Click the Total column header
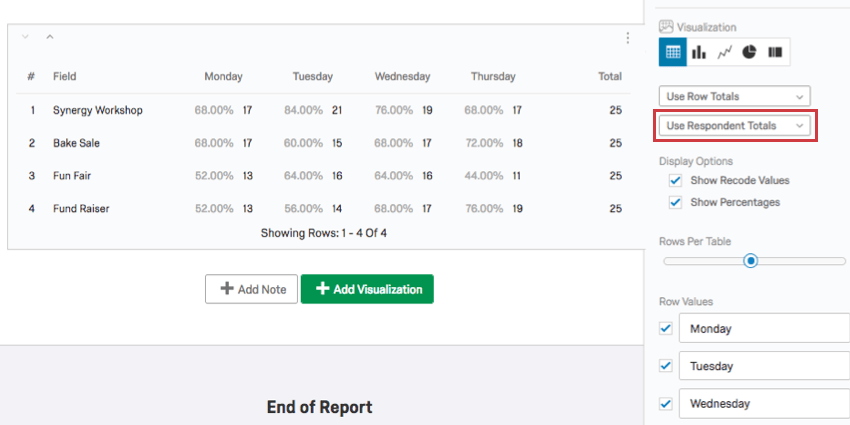 point(609,76)
